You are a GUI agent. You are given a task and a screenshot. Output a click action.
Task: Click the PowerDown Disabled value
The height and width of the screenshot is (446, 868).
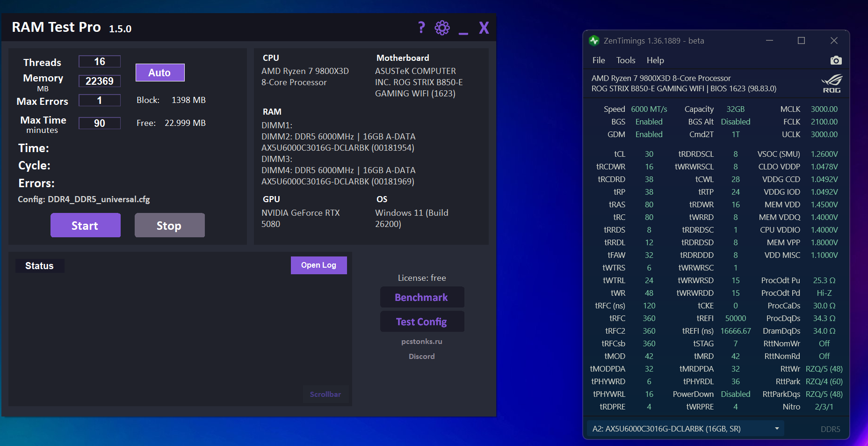pos(736,394)
